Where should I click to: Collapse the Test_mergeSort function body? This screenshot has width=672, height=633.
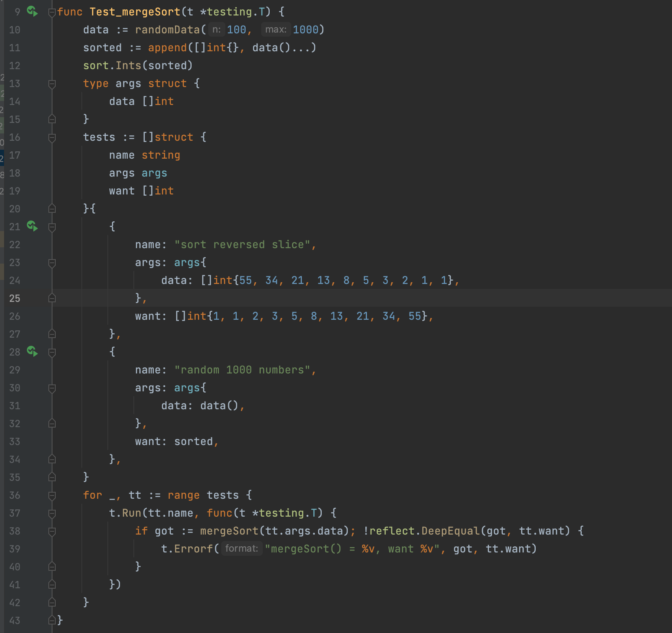point(52,12)
